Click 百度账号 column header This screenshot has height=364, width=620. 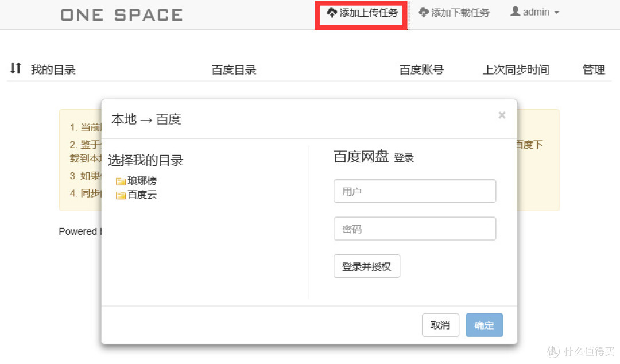[421, 70]
